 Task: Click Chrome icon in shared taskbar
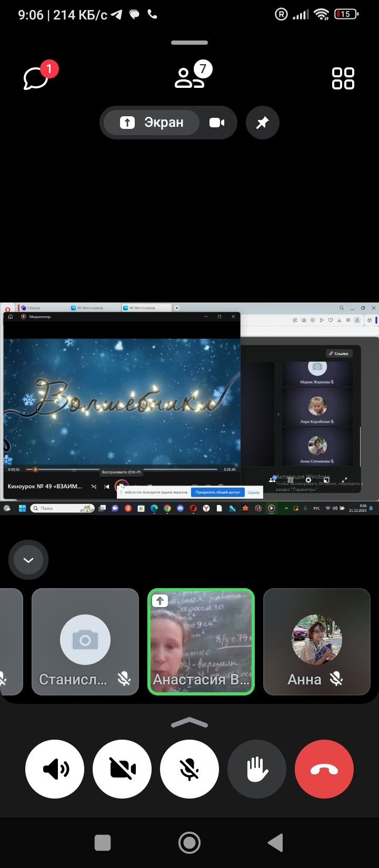[x=167, y=509]
